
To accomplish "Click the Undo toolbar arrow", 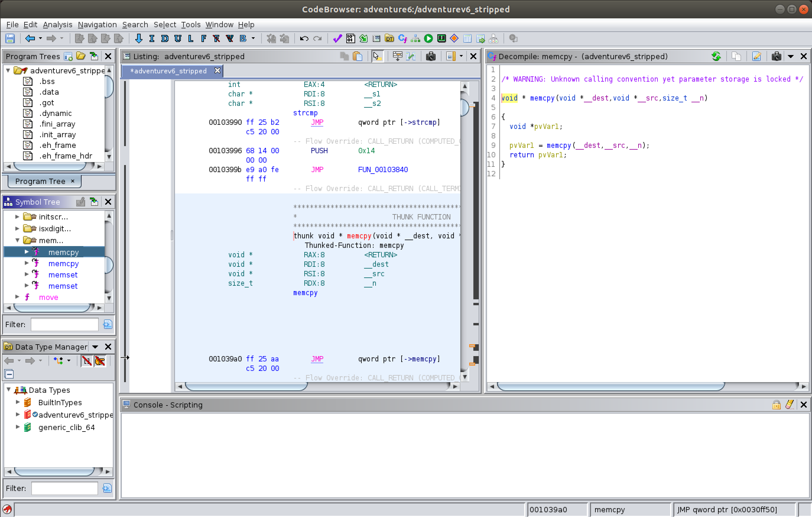I will pyautogui.click(x=304, y=38).
